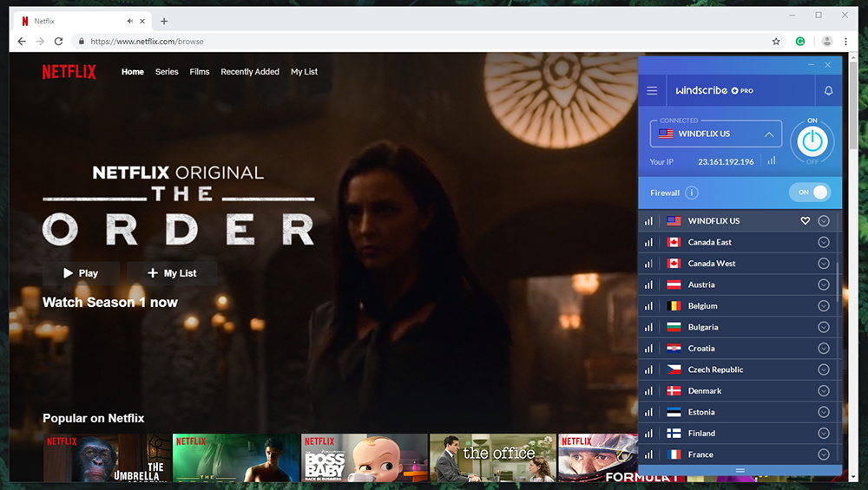Select Finland flag icon
868x490 pixels.
[x=674, y=433]
